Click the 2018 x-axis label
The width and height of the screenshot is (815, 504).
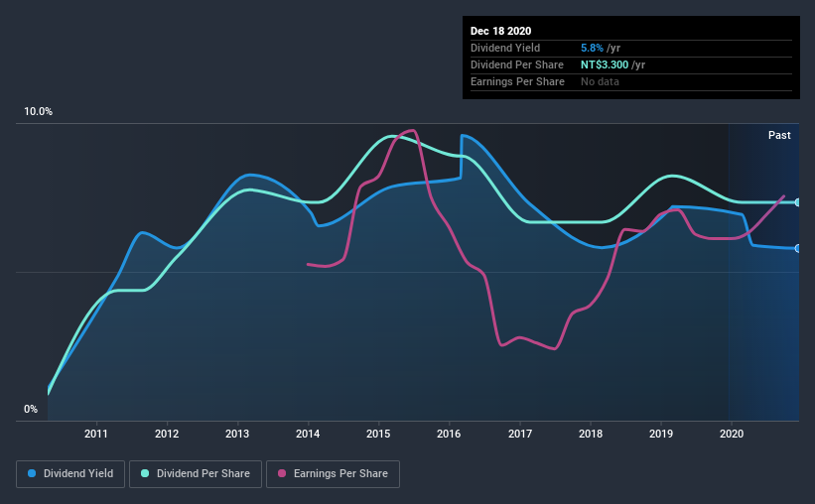click(x=591, y=434)
